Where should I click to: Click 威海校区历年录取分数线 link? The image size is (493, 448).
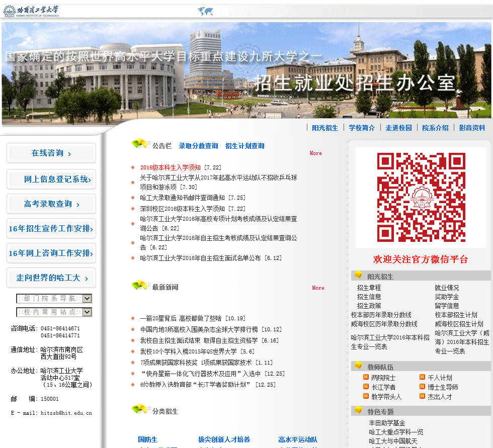[384, 324]
